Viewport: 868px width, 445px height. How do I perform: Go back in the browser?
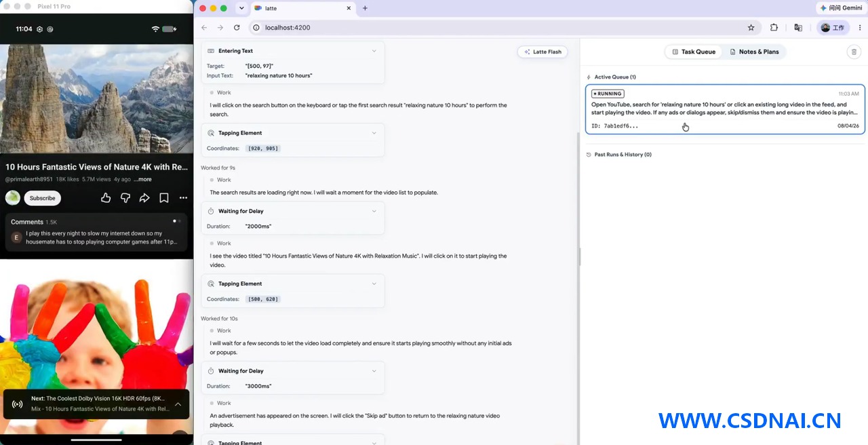[x=204, y=28]
